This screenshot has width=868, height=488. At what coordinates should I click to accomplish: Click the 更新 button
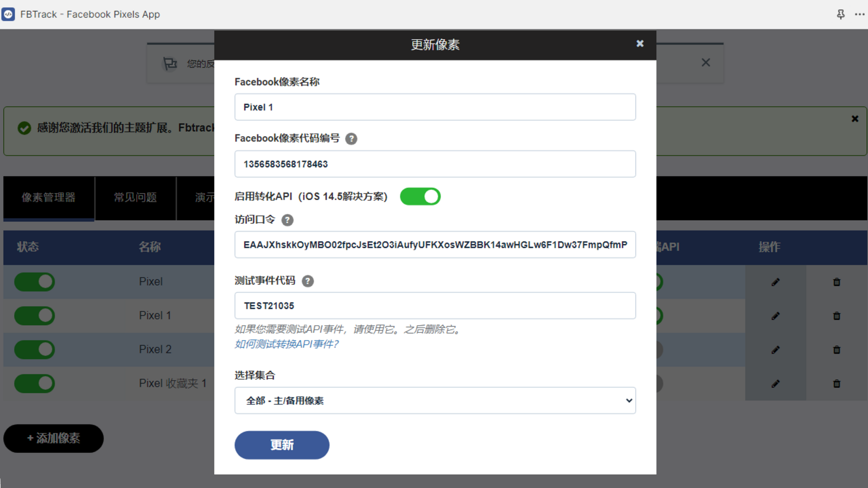point(282,445)
